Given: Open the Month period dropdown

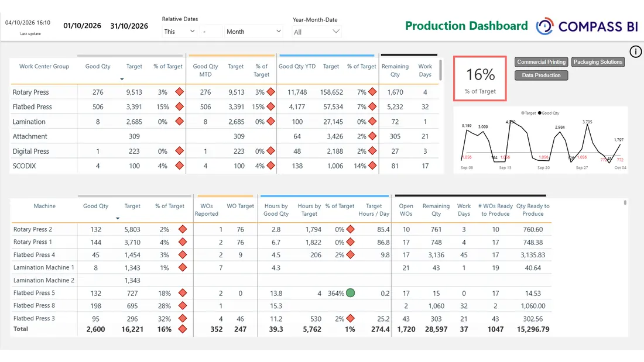Looking at the screenshot, I should click(x=254, y=32).
